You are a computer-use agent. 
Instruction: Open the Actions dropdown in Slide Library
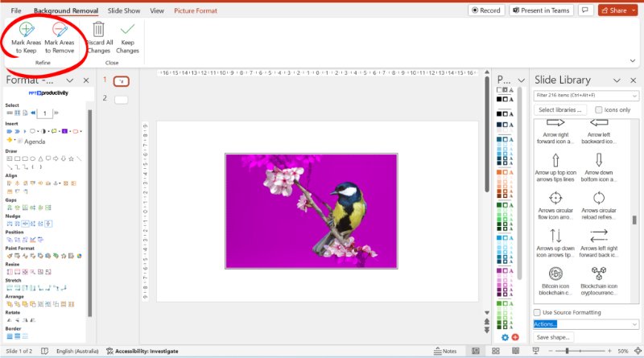pyautogui.click(x=587, y=324)
